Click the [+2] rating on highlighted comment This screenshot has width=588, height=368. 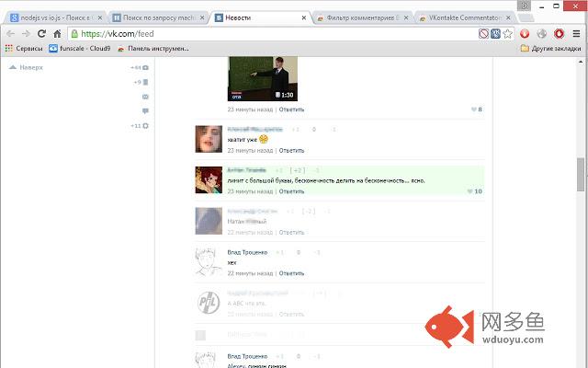(298, 170)
